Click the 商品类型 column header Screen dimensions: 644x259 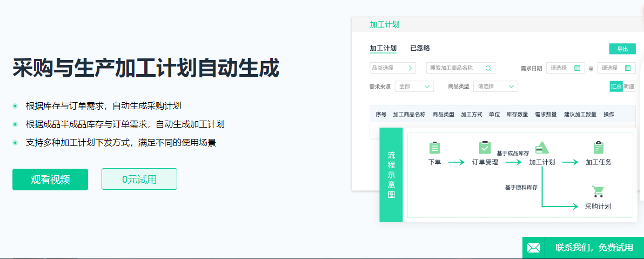443,114
